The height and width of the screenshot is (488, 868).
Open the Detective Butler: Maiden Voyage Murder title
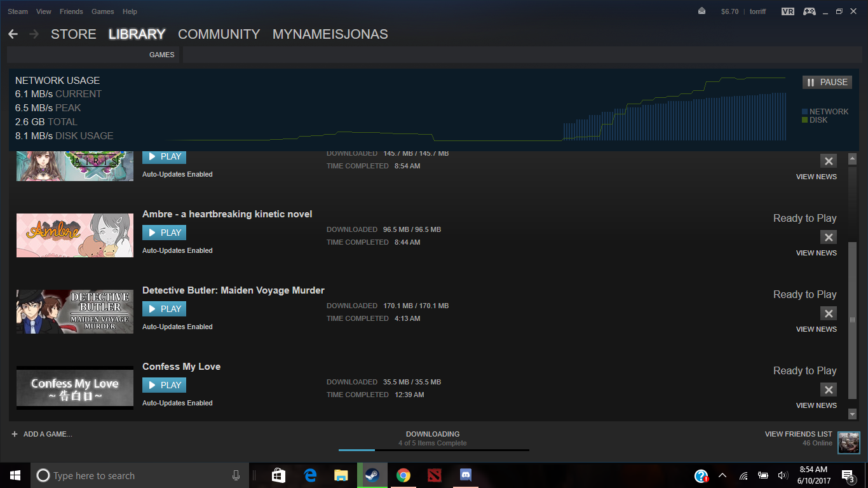coord(233,290)
